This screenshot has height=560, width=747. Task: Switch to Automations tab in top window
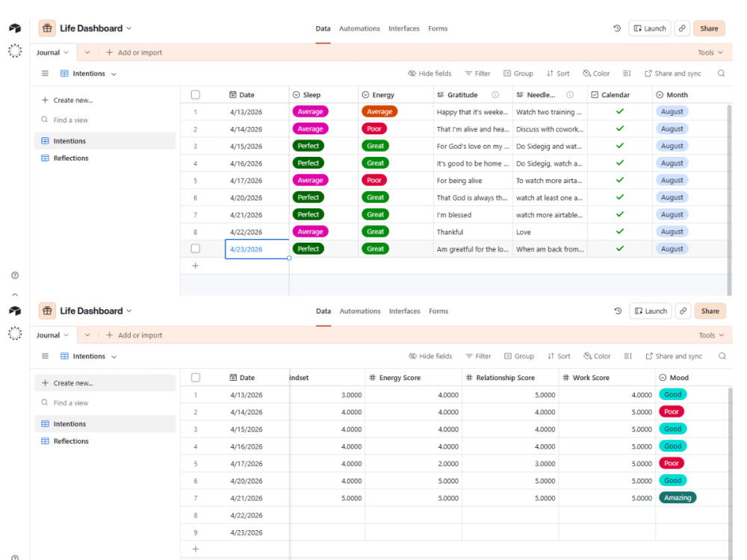tap(360, 28)
